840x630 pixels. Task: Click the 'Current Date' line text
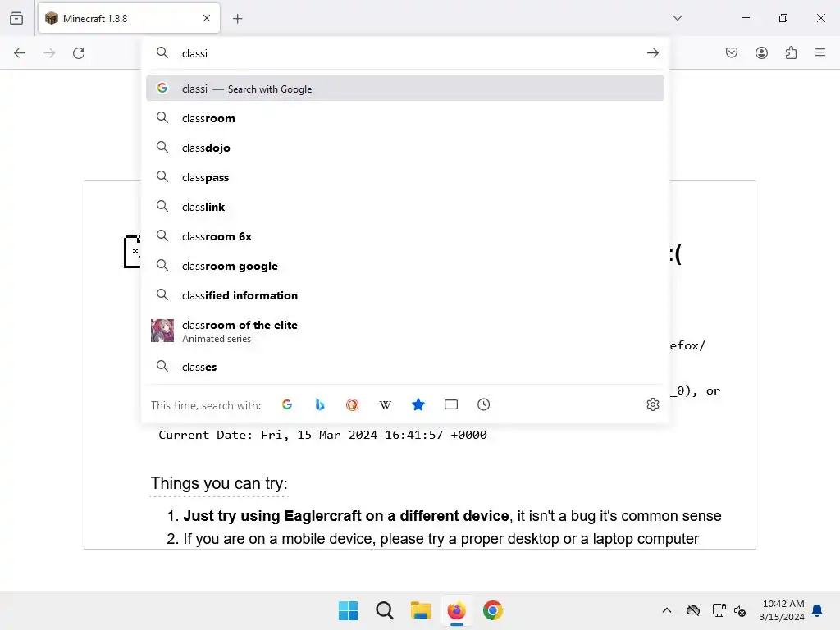click(x=322, y=435)
